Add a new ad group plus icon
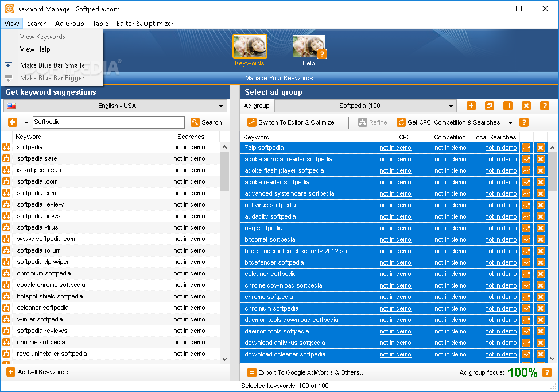The height and width of the screenshot is (392, 559). (471, 106)
